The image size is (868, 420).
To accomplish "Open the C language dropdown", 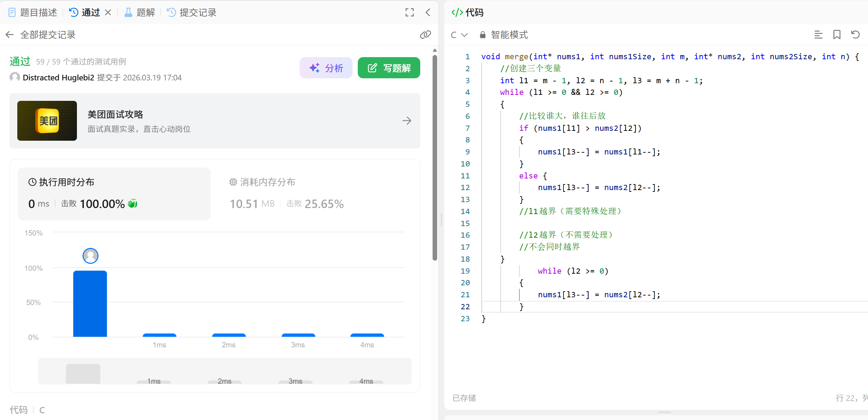I will [x=459, y=35].
